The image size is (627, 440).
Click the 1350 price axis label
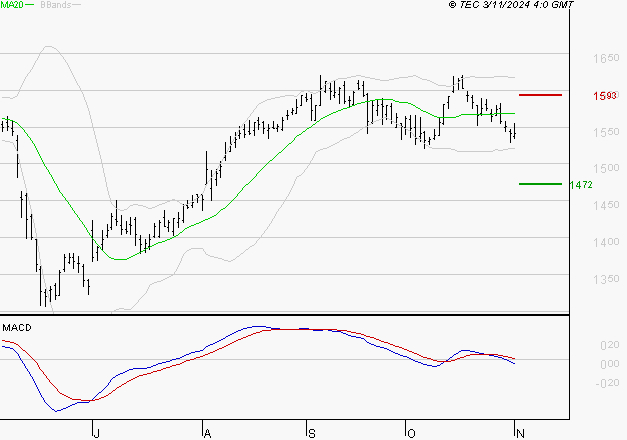coord(606,279)
